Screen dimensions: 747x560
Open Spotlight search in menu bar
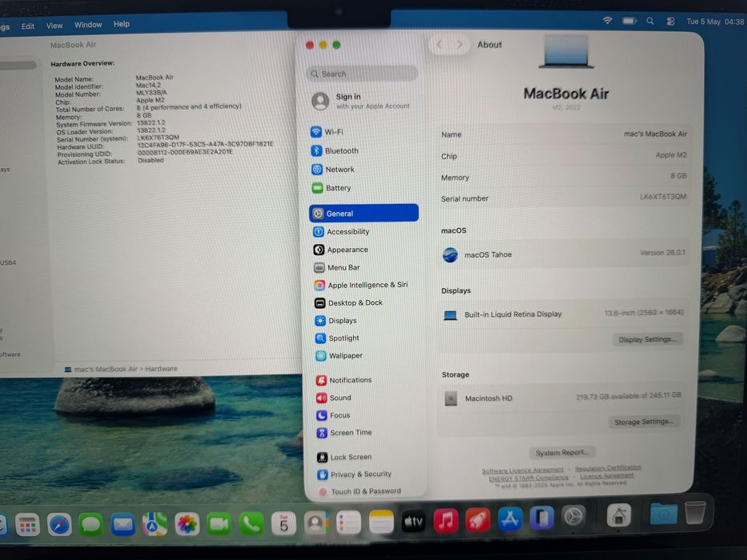click(650, 21)
